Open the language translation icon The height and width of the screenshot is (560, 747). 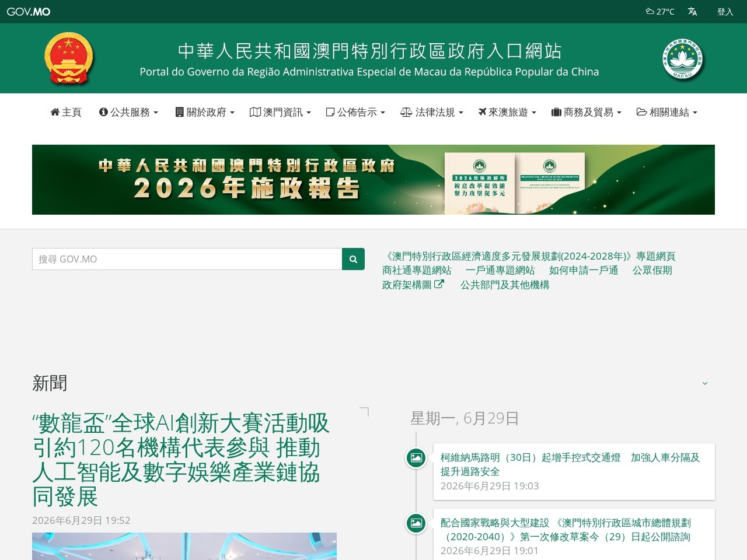[x=692, y=12]
